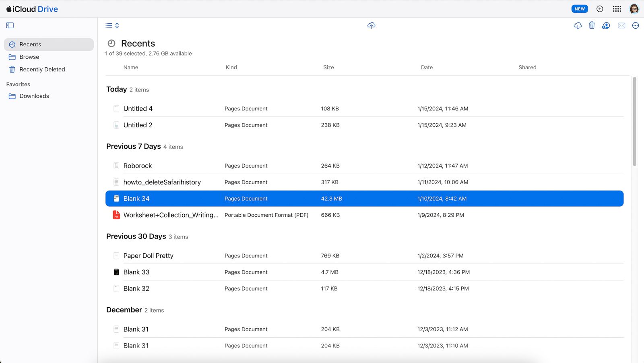Image resolution: width=644 pixels, height=363 pixels.
Task: Email the file via envelope icon
Action: 621,25
